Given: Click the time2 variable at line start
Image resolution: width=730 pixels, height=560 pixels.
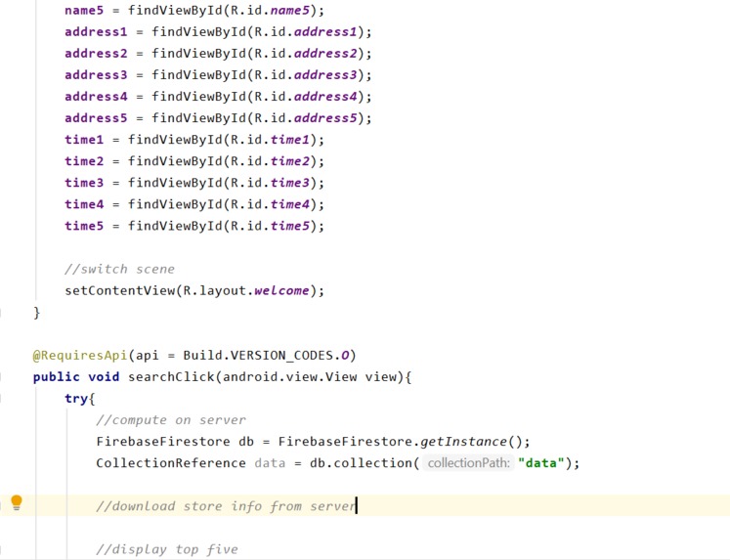Looking at the screenshot, I should [x=84, y=161].
